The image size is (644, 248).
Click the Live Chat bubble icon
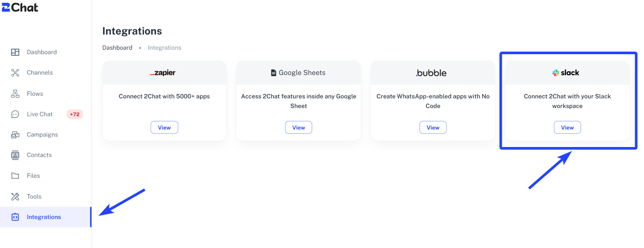click(x=15, y=114)
